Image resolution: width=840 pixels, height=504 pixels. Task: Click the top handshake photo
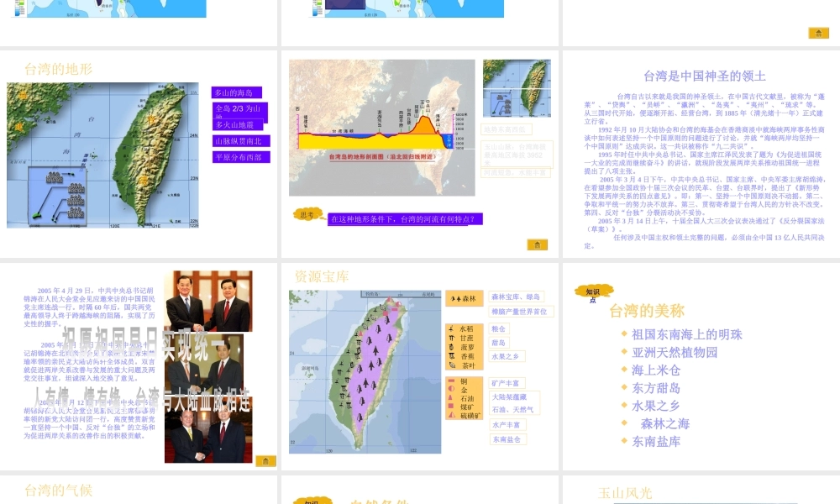tap(208, 301)
